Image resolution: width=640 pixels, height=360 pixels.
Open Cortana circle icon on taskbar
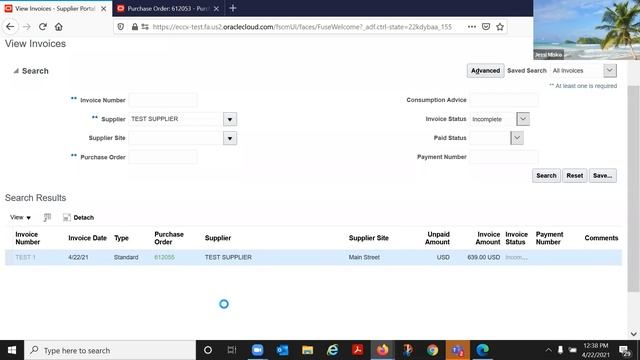point(208,350)
